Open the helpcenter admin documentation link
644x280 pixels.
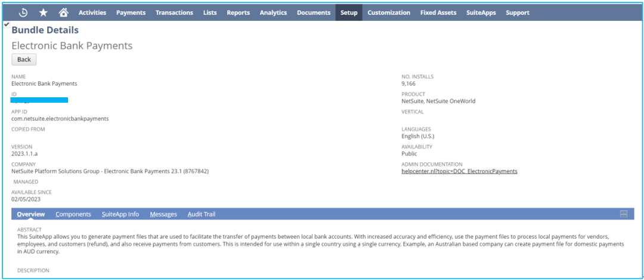click(459, 171)
